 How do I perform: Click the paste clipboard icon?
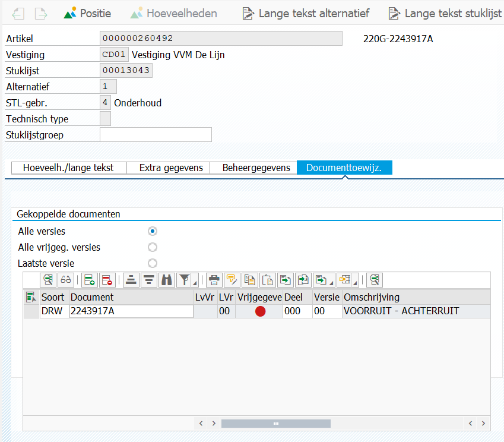[x=267, y=280]
